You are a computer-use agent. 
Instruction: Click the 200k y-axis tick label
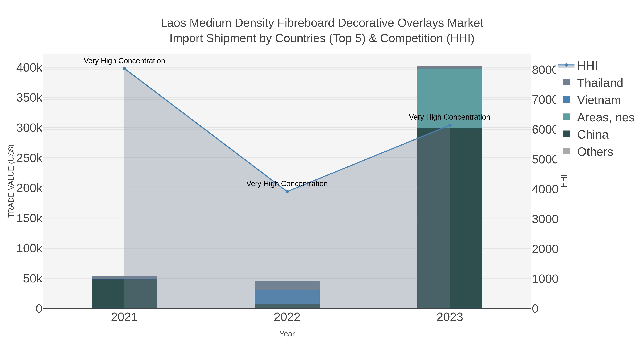pyautogui.click(x=30, y=188)
